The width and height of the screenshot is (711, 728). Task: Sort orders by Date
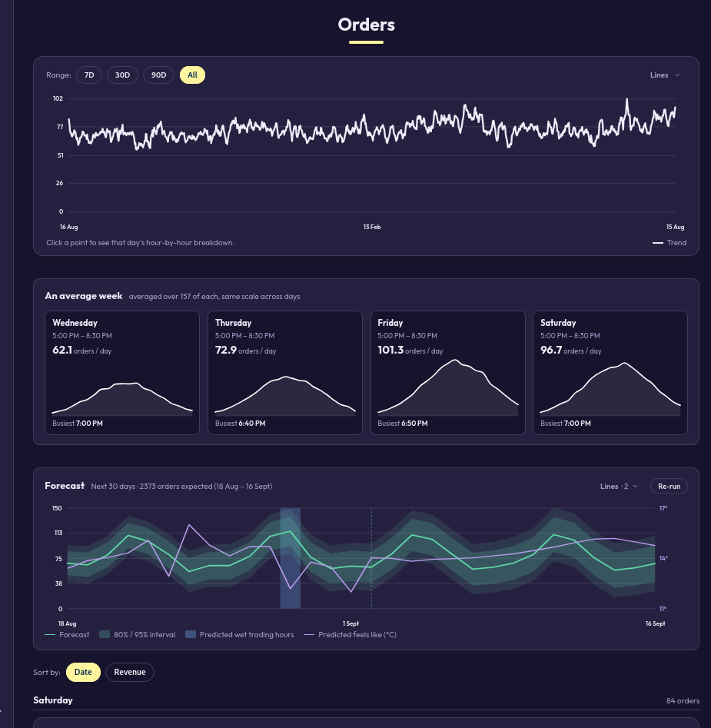pos(84,673)
